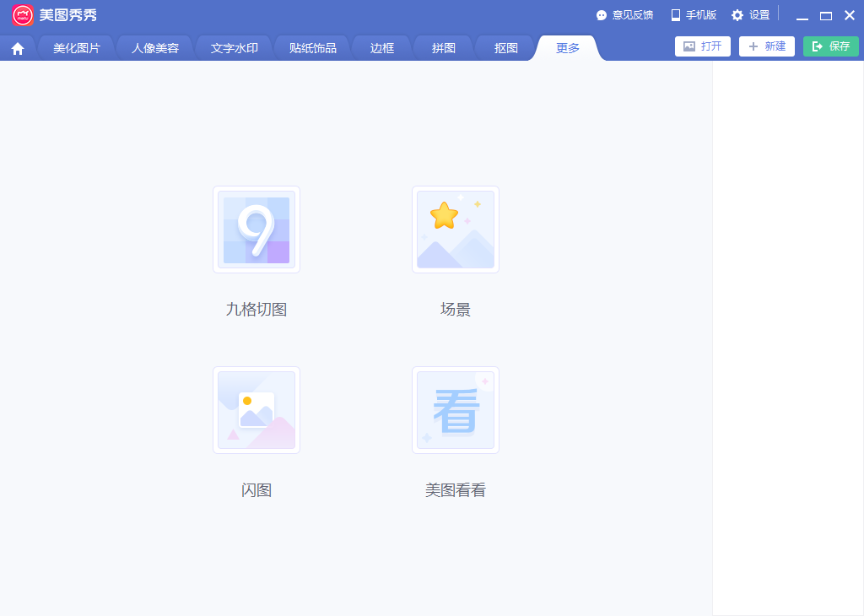Open the 文字水印 tab
Viewport: 864px width, 616px height.
coord(235,48)
